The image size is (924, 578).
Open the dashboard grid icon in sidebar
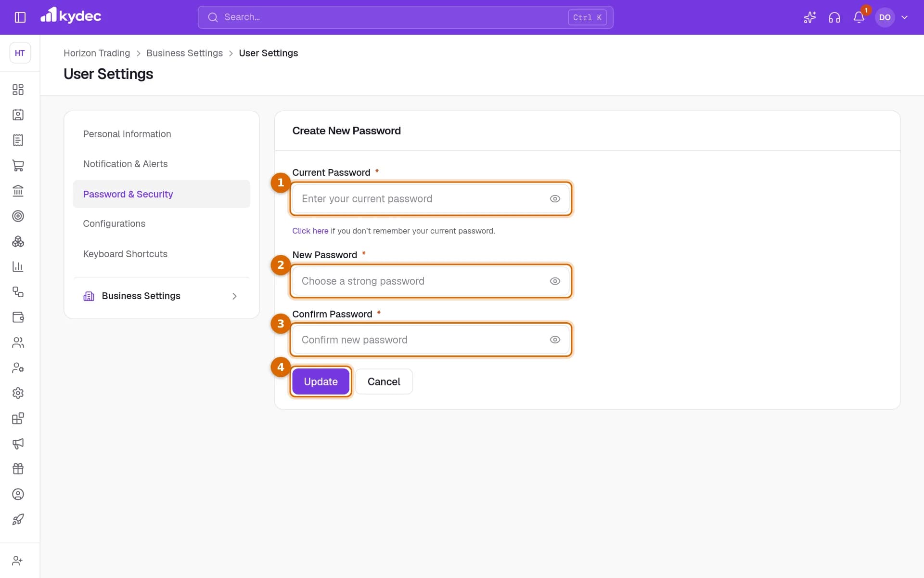tap(18, 90)
